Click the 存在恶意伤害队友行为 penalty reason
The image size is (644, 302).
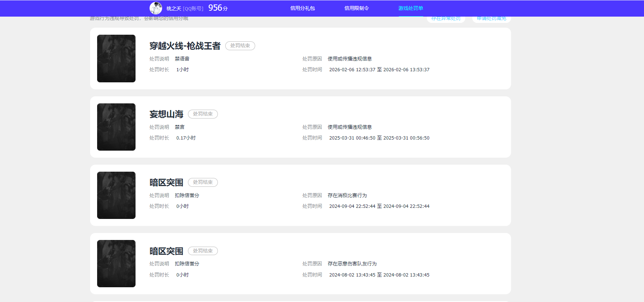pos(352,264)
